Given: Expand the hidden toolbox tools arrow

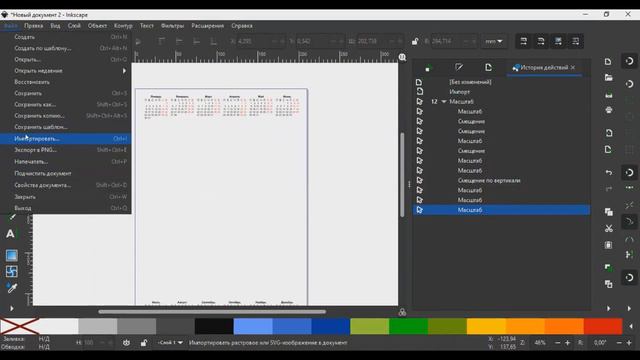Looking at the screenshot, I should [x=11, y=308].
